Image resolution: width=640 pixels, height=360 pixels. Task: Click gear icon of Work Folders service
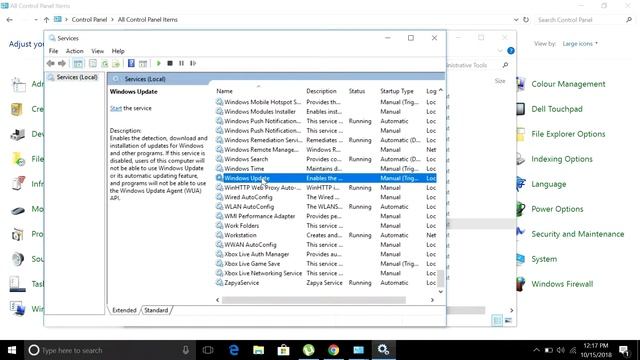[x=219, y=226]
